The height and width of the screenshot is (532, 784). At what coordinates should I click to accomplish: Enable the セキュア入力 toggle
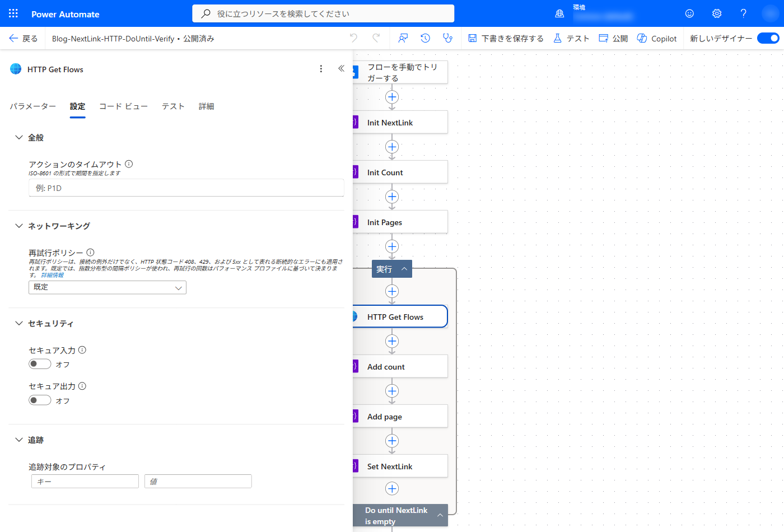pos(40,364)
